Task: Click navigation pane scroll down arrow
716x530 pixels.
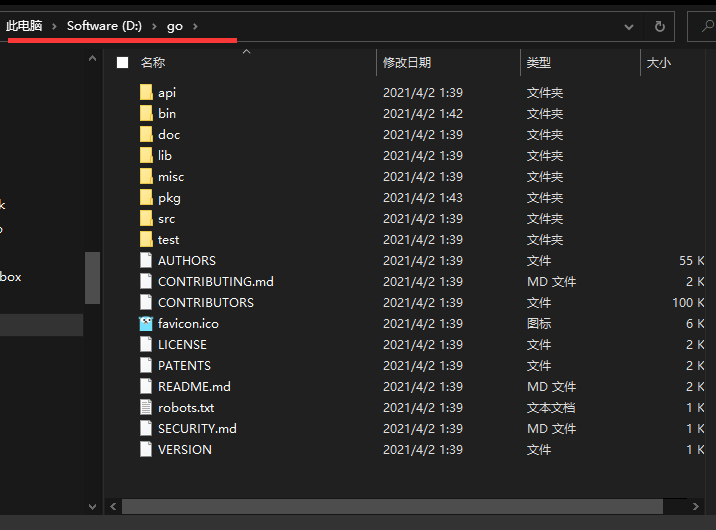Action: click(92, 507)
